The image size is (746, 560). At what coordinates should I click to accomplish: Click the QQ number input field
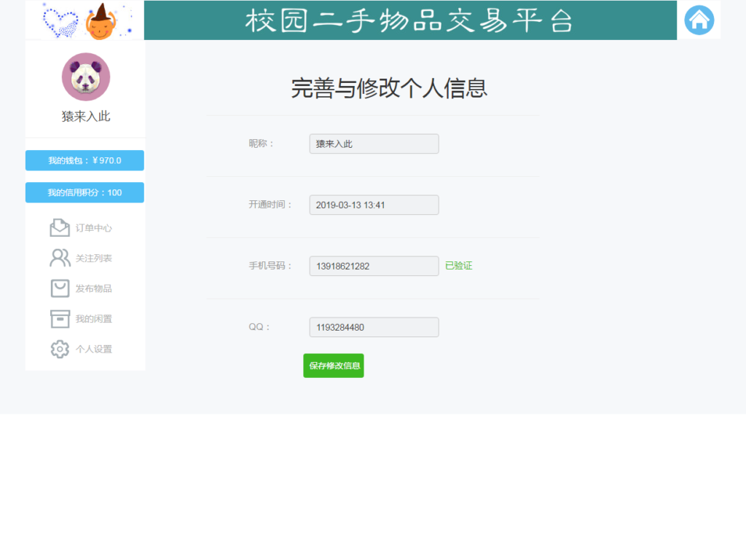click(373, 327)
